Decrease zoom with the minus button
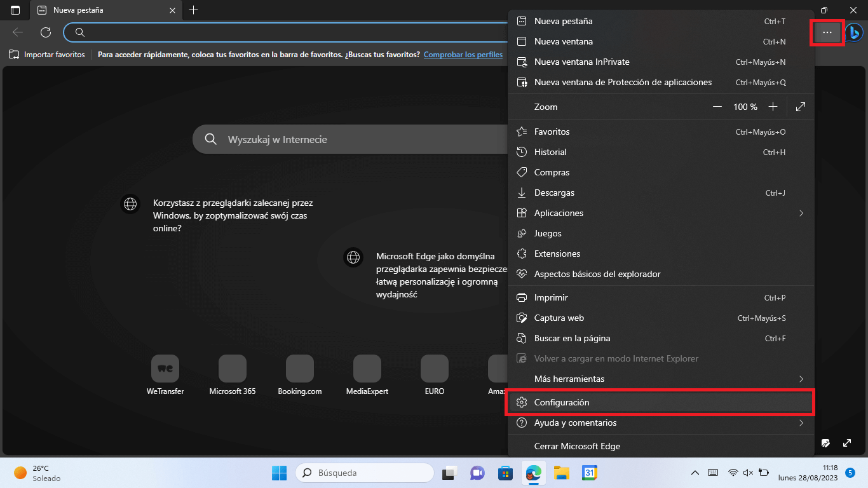The width and height of the screenshot is (868, 488). point(717,107)
